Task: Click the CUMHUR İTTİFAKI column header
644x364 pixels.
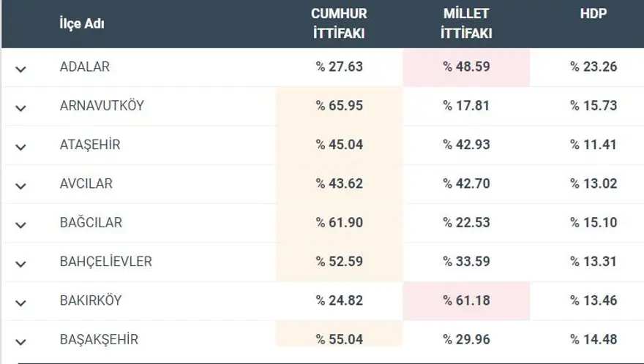Action: (x=339, y=23)
